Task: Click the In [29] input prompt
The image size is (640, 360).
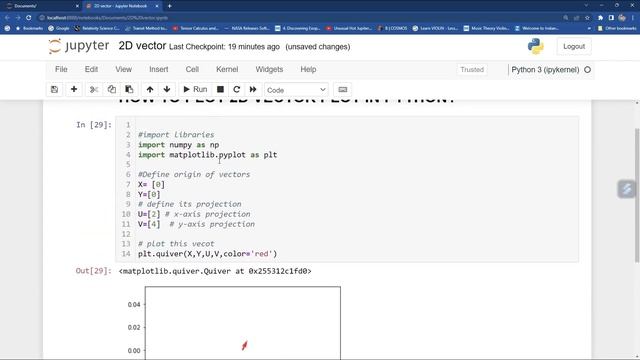Action: (93, 125)
